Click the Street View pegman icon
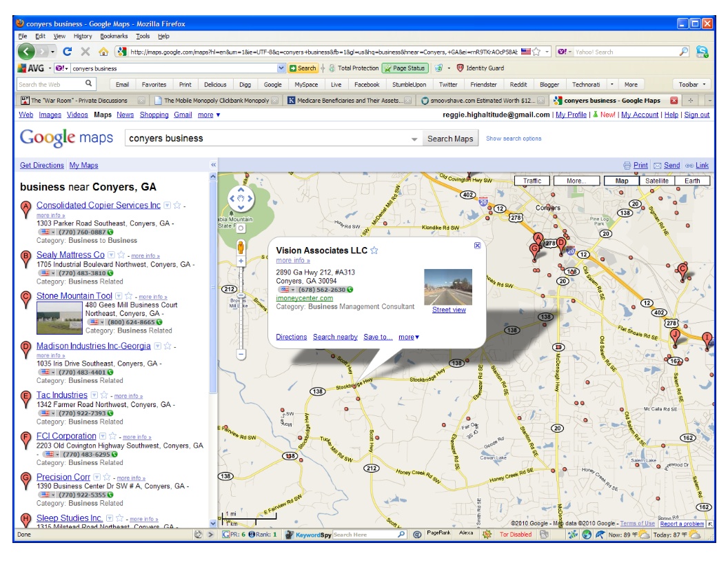728x563 pixels. pyautogui.click(x=241, y=247)
